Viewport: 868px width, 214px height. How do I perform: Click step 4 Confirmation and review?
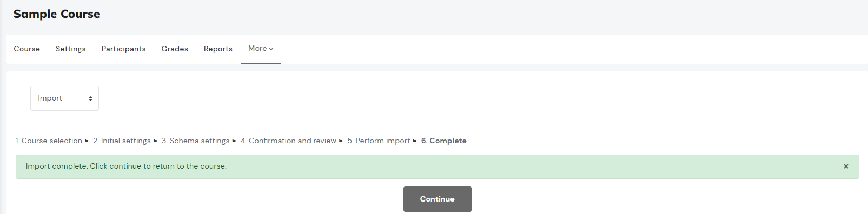click(288, 141)
